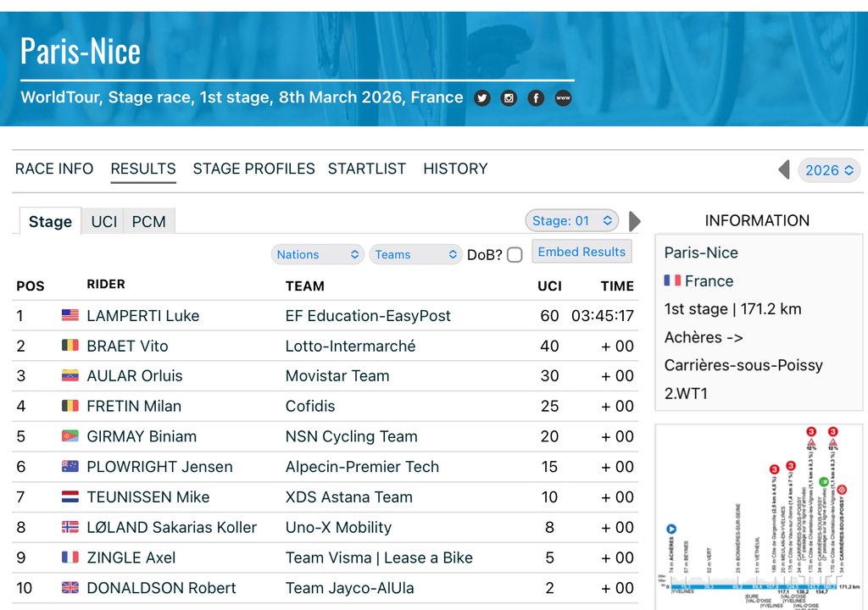Open rider ZINGLE Axel
This screenshot has height=610, width=868.
tap(131, 557)
